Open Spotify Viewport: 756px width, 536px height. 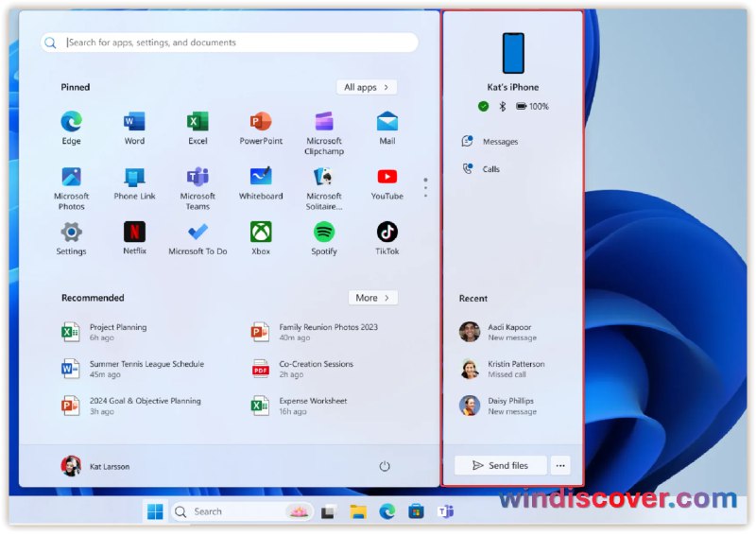pos(324,238)
